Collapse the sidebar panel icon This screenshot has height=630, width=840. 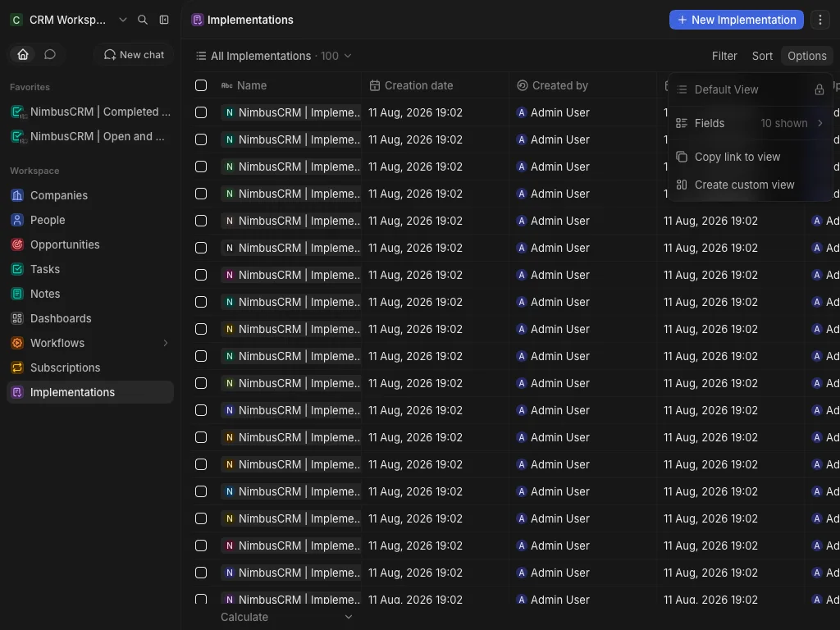[164, 20]
